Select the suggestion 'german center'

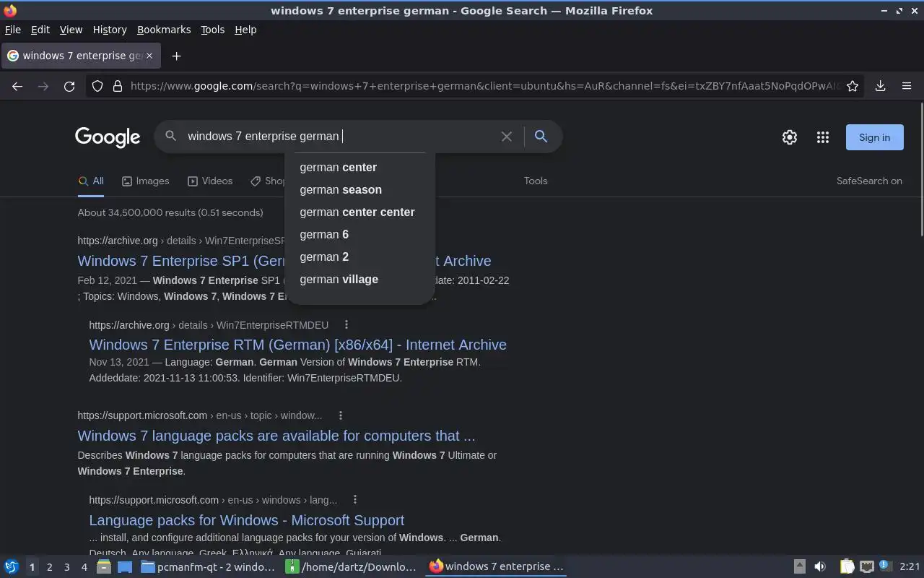pos(359,167)
